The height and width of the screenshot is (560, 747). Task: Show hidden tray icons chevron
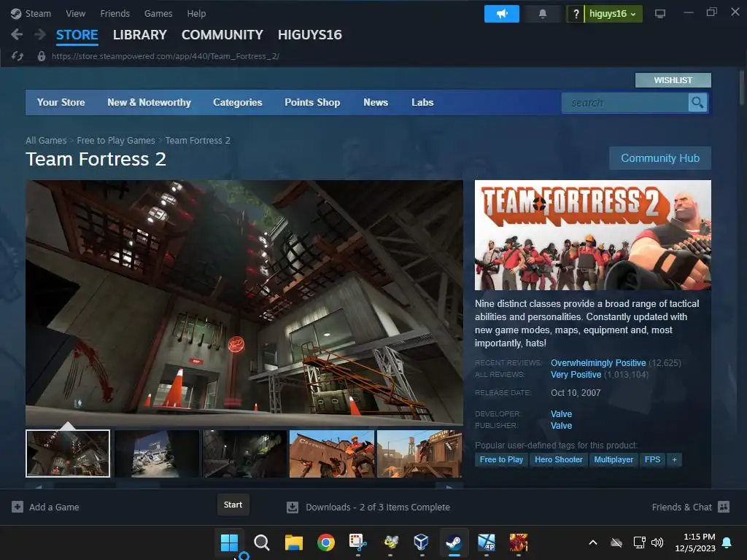[x=593, y=542]
